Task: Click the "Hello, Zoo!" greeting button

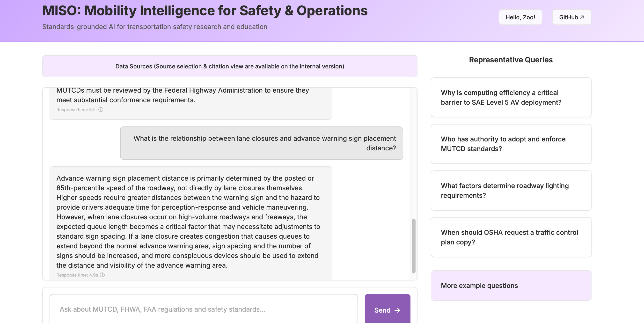Action: (x=520, y=17)
